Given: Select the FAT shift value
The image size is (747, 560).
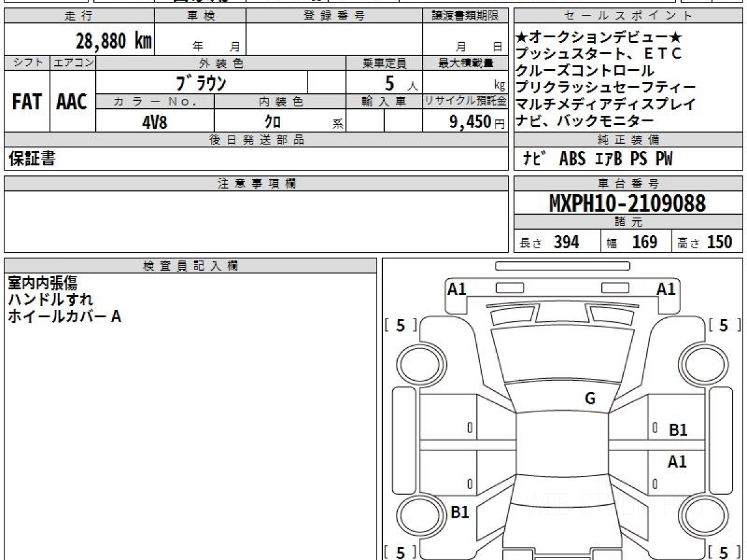Looking at the screenshot, I should tap(27, 101).
